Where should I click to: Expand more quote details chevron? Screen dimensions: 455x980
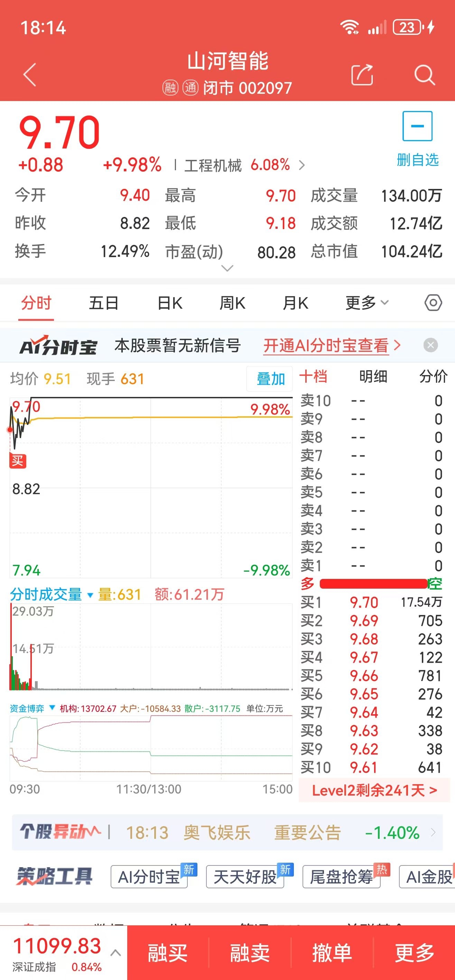pos(227,268)
